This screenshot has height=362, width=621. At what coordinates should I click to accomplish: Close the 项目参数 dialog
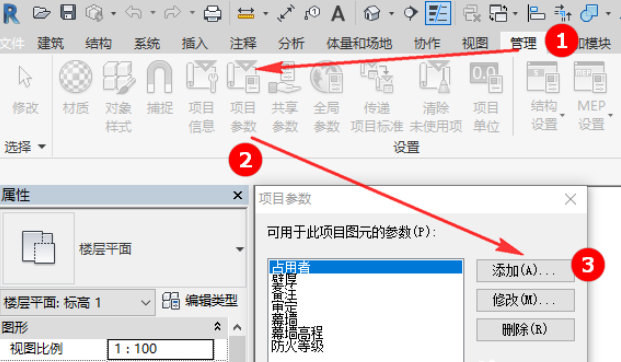pyautogui.click(x=570, y=199)
